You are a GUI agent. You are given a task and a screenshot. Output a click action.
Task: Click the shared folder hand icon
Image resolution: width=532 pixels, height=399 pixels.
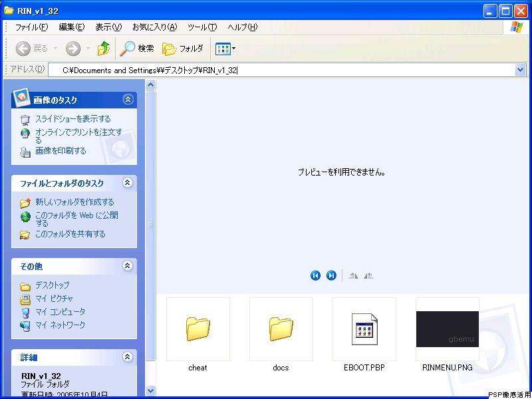(x=25, y=235)
